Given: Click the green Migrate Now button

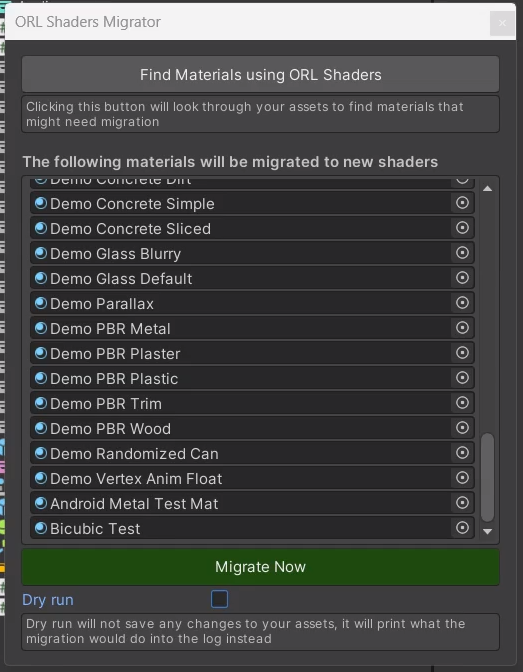Looking at the screenshot, I should (x=260, y=567).
